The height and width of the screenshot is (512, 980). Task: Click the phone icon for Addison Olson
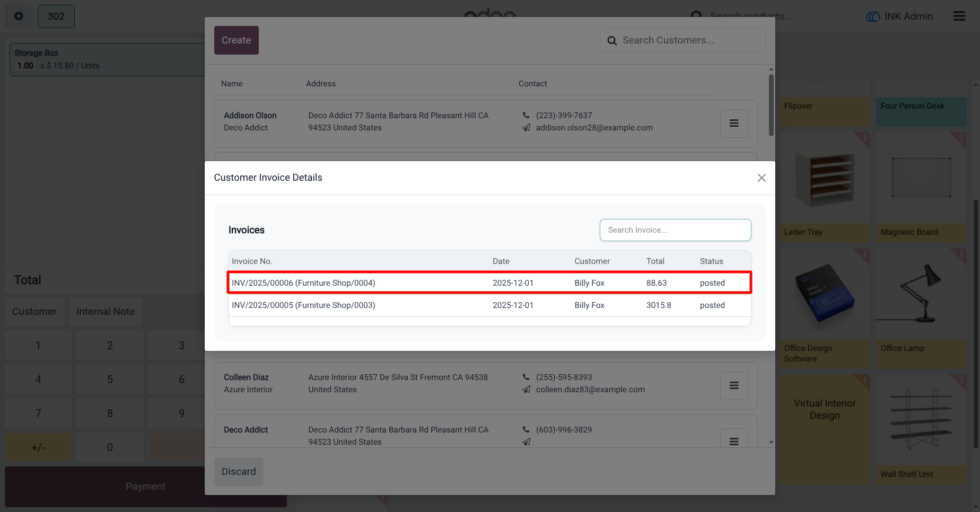click(526, 115)
